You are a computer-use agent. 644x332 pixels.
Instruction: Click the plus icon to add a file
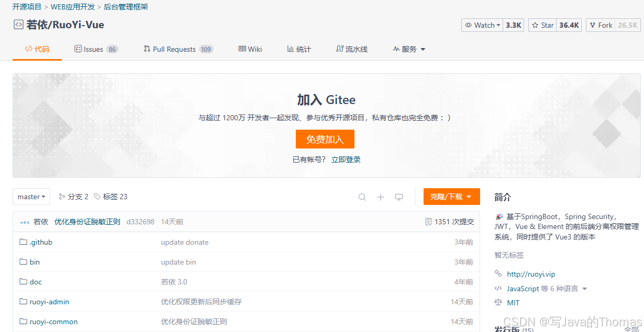click(x=381, y=197)
